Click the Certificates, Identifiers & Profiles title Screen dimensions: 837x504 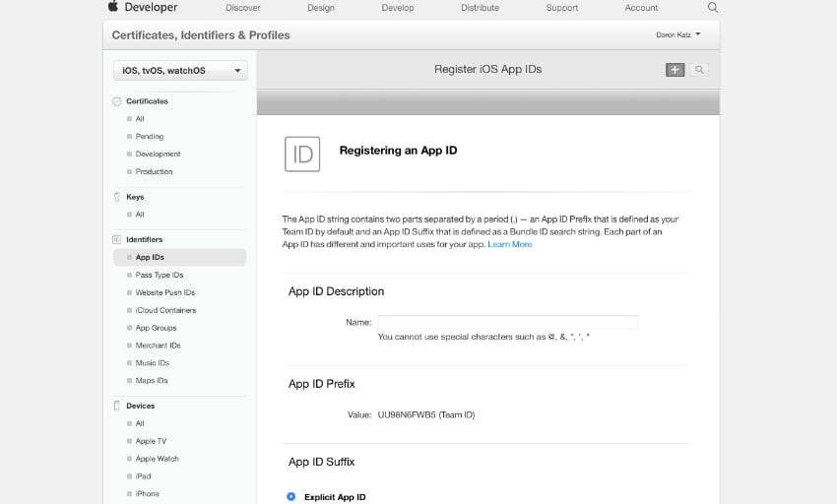(x=201, y=35)
